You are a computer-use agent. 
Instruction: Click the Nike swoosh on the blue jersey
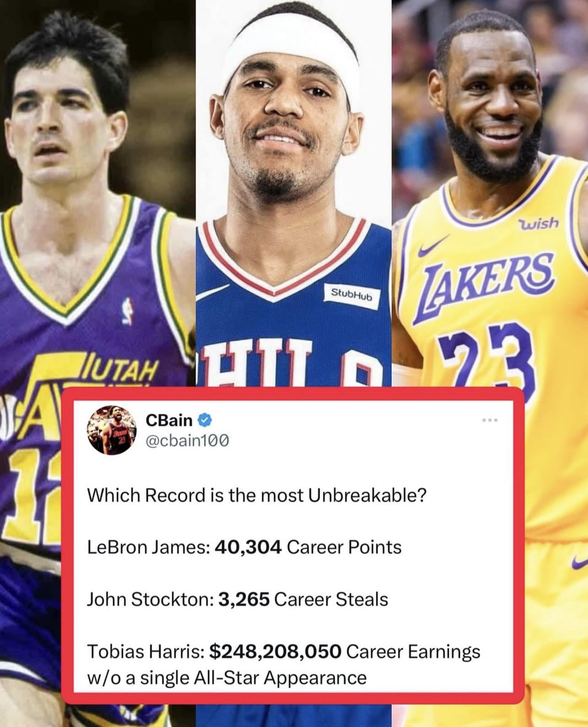[212, 293]
